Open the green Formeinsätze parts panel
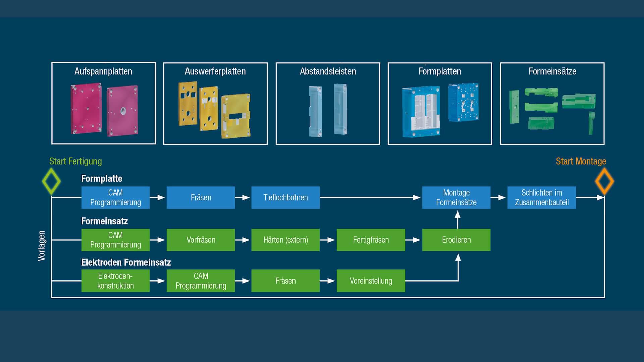 [x=552, y=104]
